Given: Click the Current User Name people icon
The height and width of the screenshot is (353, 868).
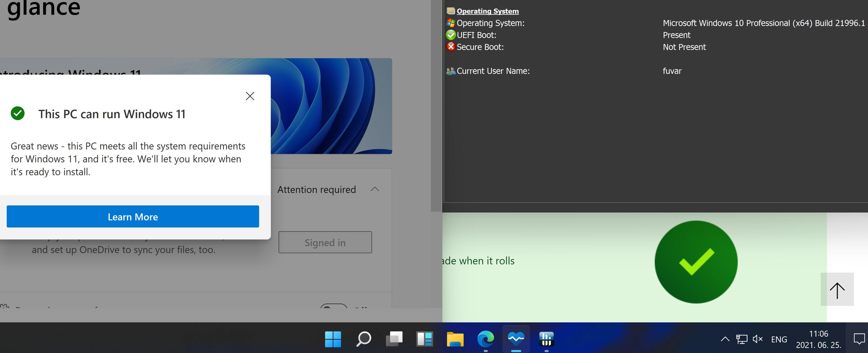Looking at the screenshot, I should [451, 71].
